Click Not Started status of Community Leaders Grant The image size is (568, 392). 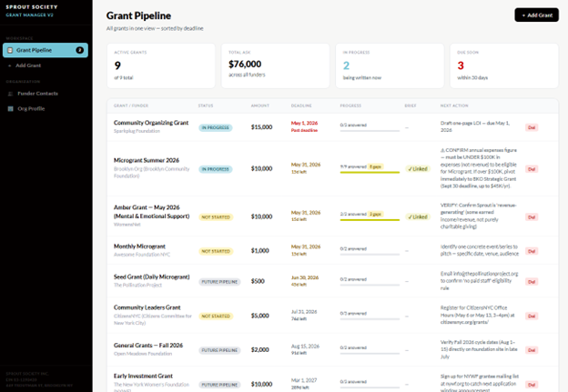216,316
